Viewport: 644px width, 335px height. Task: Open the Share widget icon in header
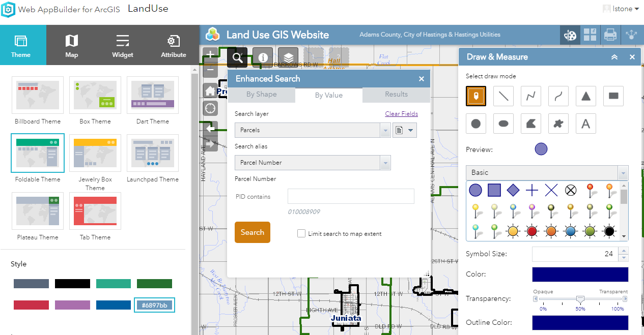click(631, 35)
